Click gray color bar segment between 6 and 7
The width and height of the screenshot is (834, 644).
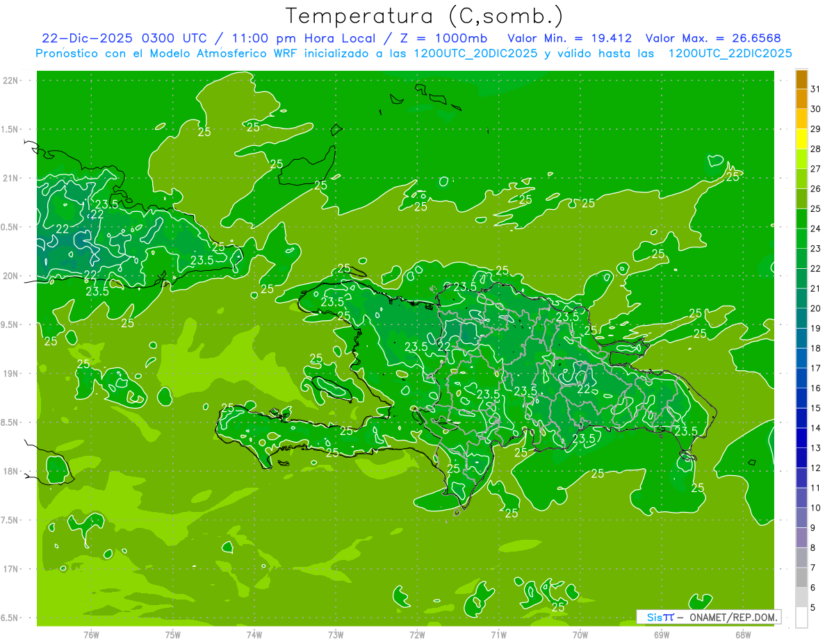point(801,577)
